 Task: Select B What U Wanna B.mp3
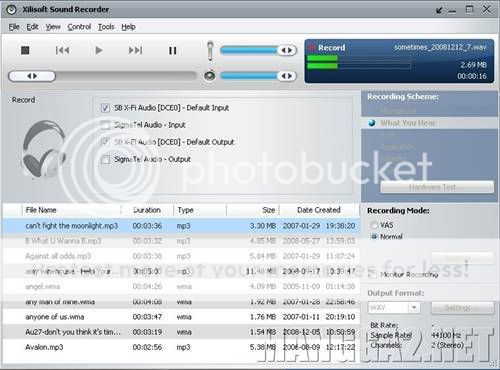pos(181,241)
